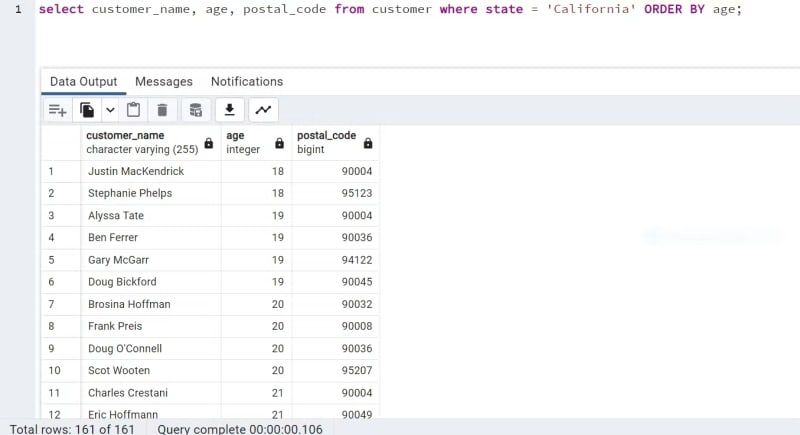Click postal code 90008 cell
800x435 pixels.
(335, 326)
